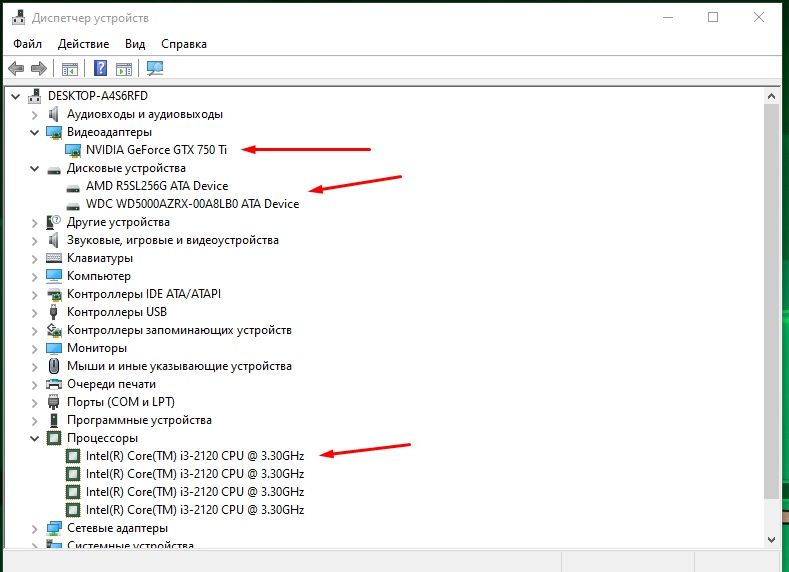Maximize the Диспетчер устройств window
The image size is (789, 572).
[x=713, y=18]
